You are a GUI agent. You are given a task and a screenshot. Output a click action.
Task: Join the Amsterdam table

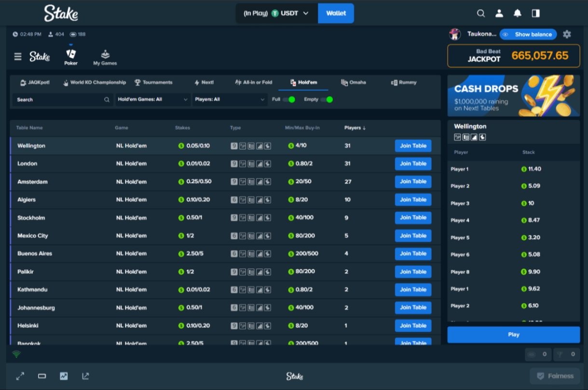pos(413,181)
